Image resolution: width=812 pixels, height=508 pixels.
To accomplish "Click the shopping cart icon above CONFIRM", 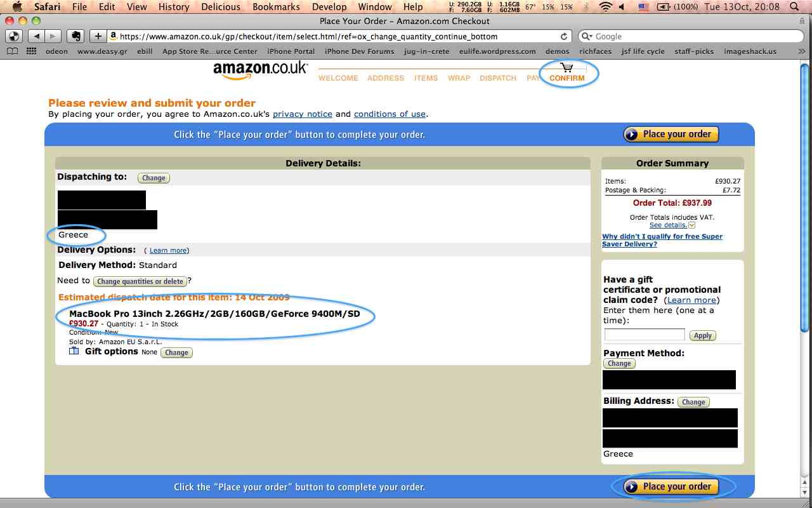I will tap(567, 67).
